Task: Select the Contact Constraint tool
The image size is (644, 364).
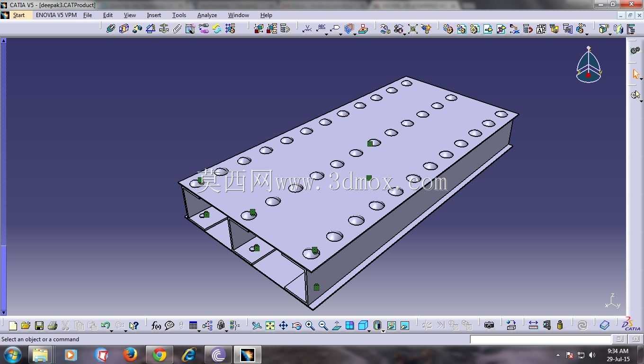Action: [x=124, y=28]
